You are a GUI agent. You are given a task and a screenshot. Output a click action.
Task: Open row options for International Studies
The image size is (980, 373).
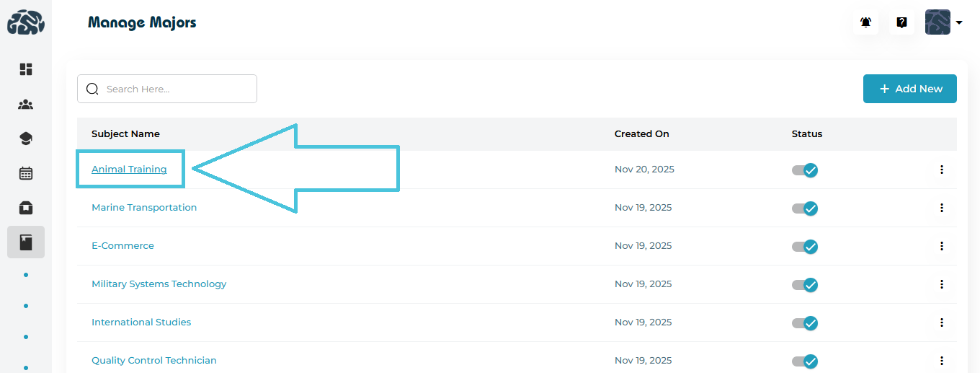point(941,322)
